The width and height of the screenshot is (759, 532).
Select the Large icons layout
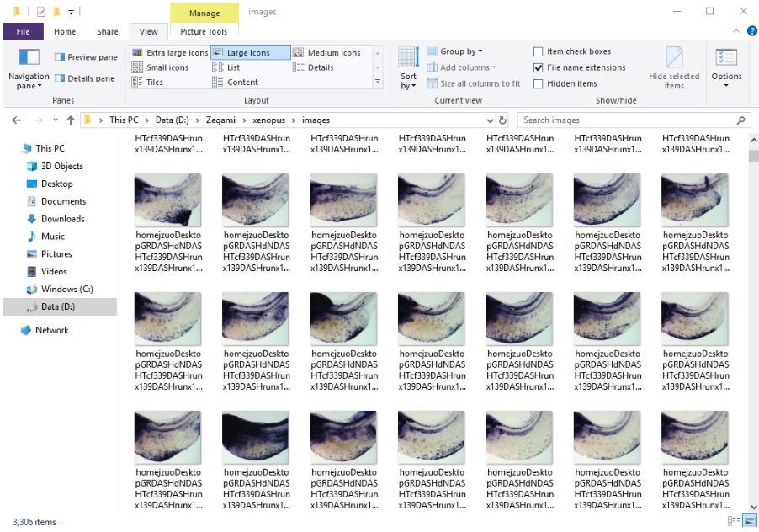(250, 53)
